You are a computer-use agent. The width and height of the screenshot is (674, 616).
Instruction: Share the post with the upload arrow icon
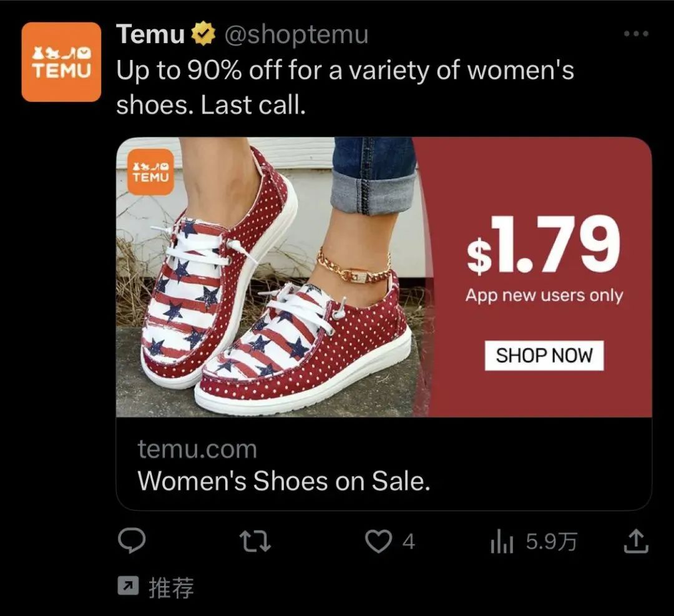coord(636,540)
